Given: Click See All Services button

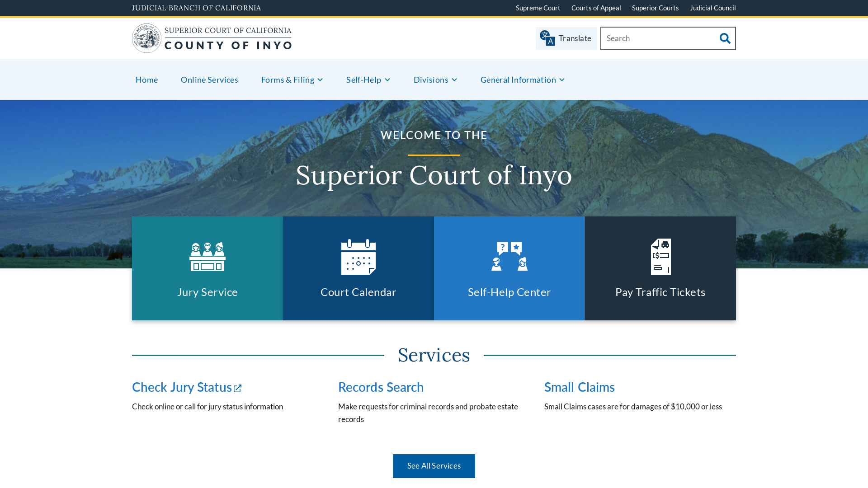Looking at the screenshot, I should click(434, 466).
